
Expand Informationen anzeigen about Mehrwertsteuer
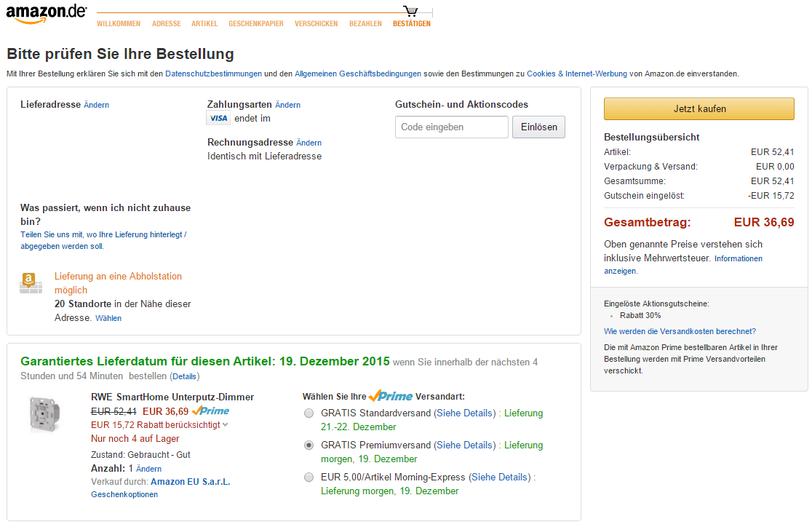pos(683,264)
